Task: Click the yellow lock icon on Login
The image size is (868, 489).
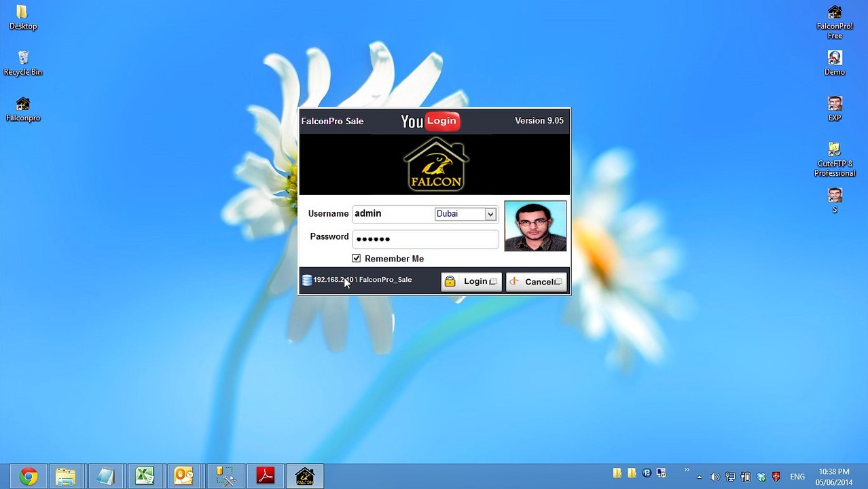Action: point(450,282)
